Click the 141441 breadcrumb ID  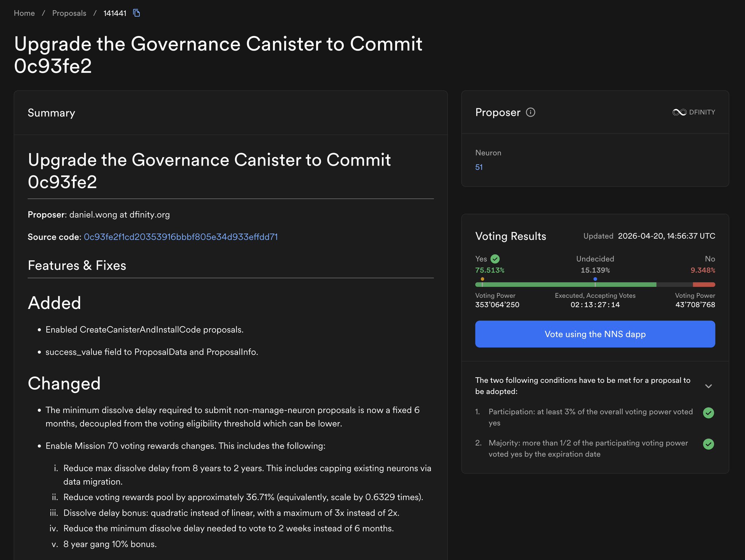pos(115,13)
